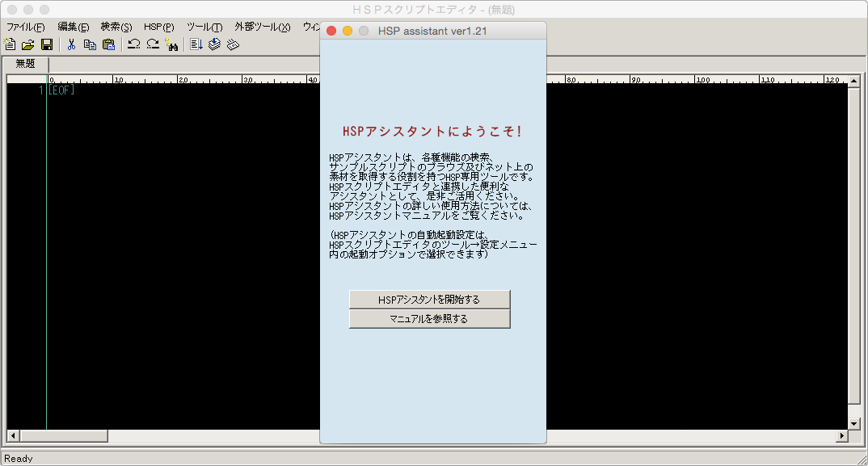The width and height of the screenshot is (868, 466).
Task: Cut selection with the scissors icon
Action: 71,45
